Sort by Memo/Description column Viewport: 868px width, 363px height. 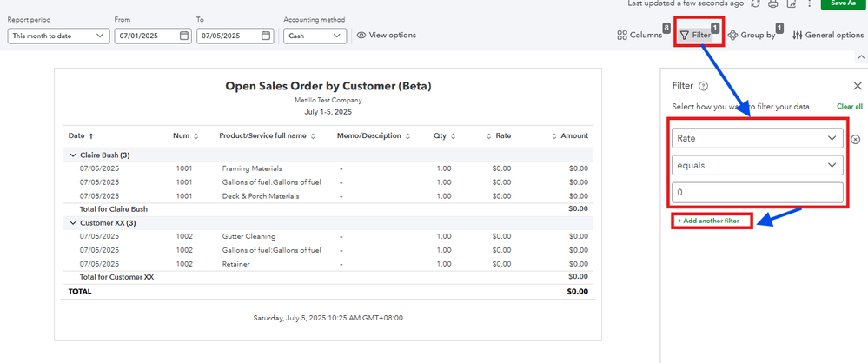click(x=374, y=135)
